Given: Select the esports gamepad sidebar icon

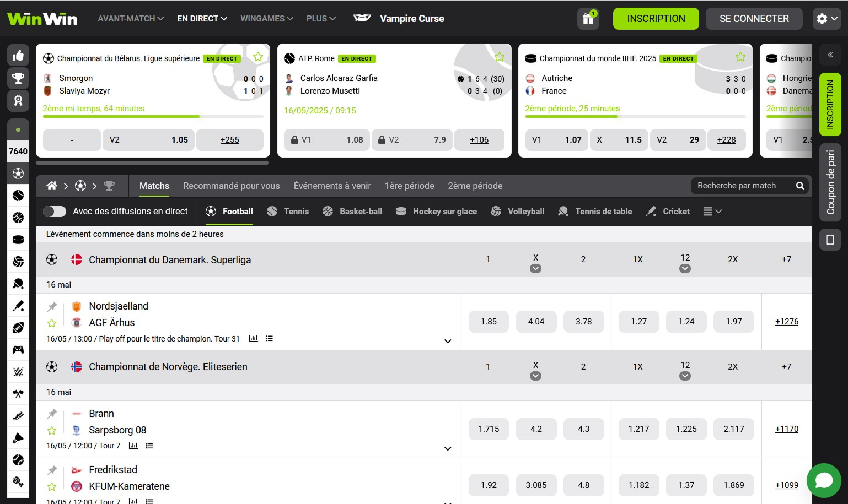Looking at the screenshot, I should click(18, 350).
